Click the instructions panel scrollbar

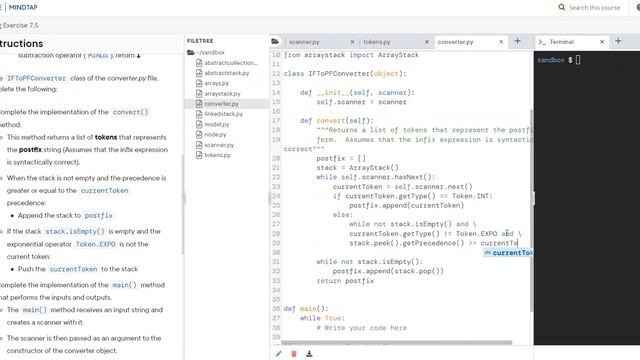tap(182, 204)
